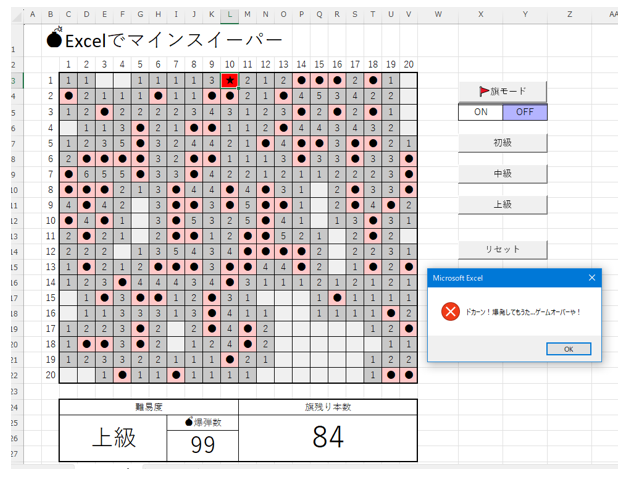Select the 中級 intermediate difficulty button

pyautogui.click(x=503, y=173)
